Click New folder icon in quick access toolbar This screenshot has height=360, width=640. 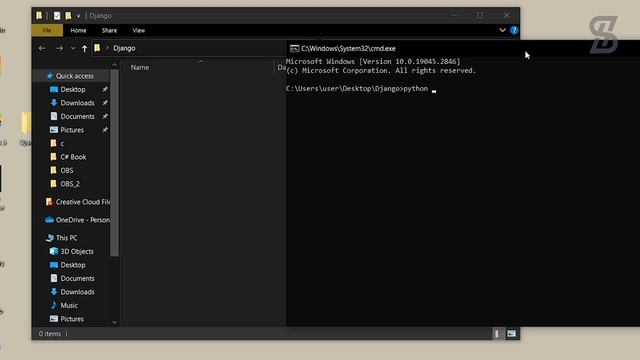[x=68, y=16]
